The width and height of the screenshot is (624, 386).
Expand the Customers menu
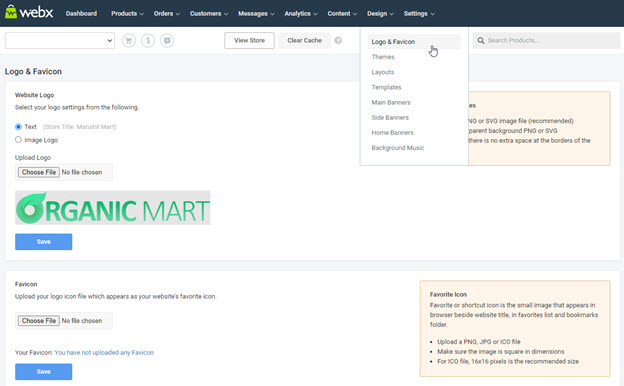click(x=209, y=14)
